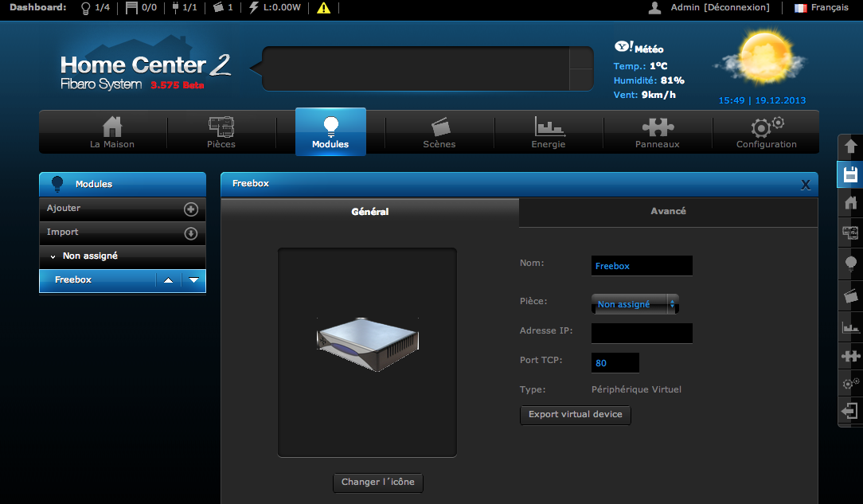Select the Admin [Déconnexion] link
863x504 pixels.
(x=720, y=8)
